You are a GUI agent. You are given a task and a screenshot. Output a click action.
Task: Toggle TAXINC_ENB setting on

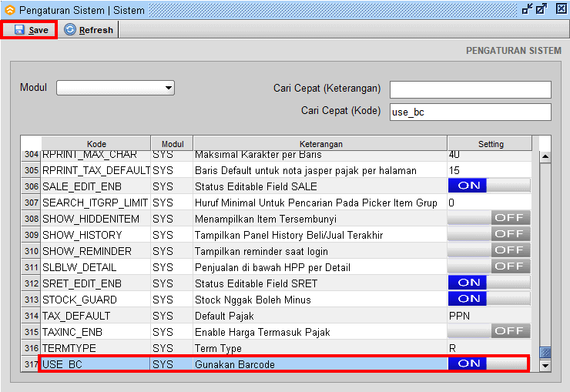(x=489, y=331)
